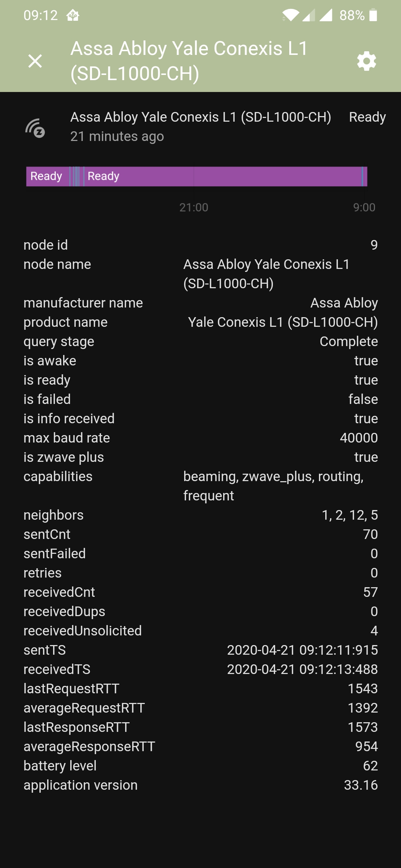Select the purple Ready history timeline bar
Image resolution: width=401 pixels, height=868 pixels.
pos(196,176)
